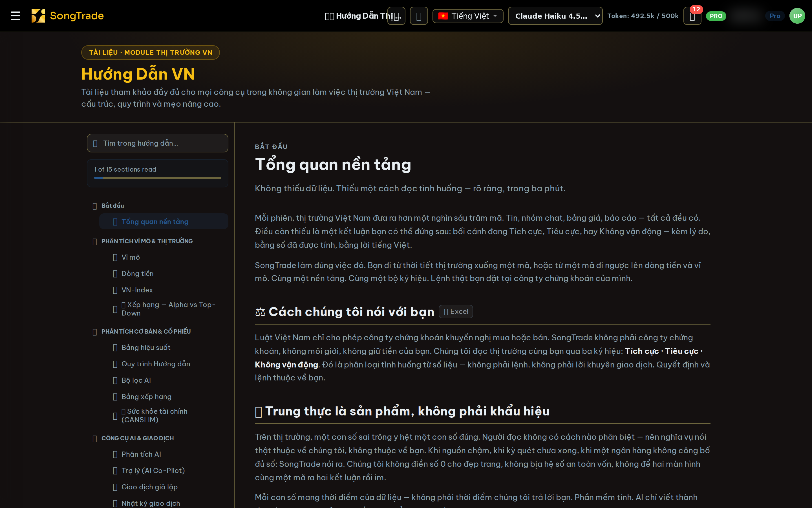Click the icon beside the VN-Index entry

115,290
